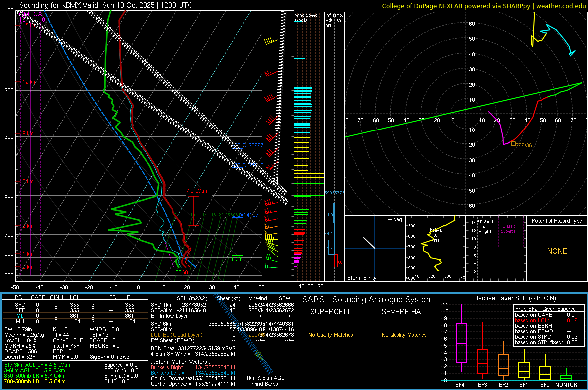588x390 pixels.
Task: Click the LowRH = 84% value
Action: [21, 341]
